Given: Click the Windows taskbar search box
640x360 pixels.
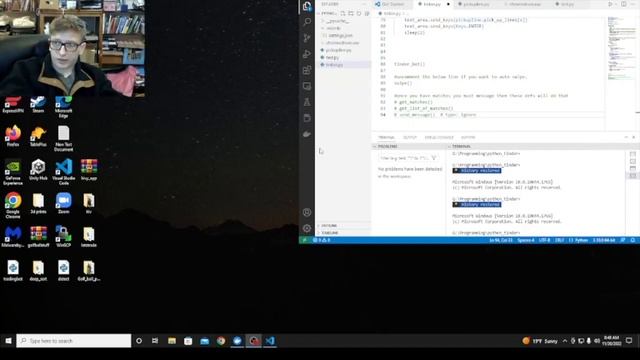Looking at the screenshot, I should (74, 341).
